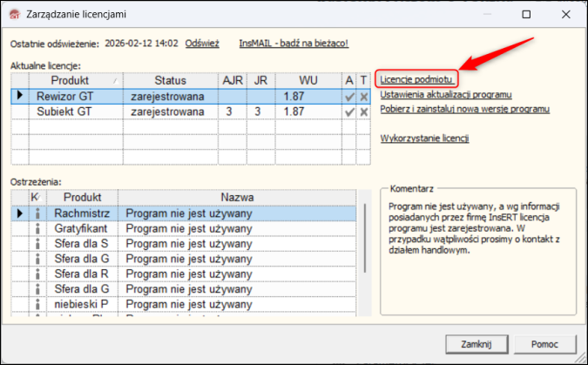The image size is (588, 365).
Task: Click the X icon in Rewizor GT row
Action: coord(364,97)
